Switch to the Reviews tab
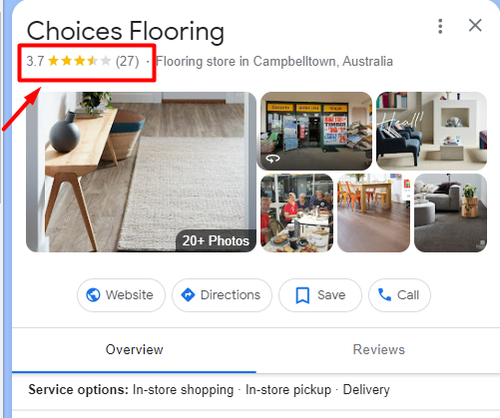Viewport: 500px width, 418px height. click(379, 350)
